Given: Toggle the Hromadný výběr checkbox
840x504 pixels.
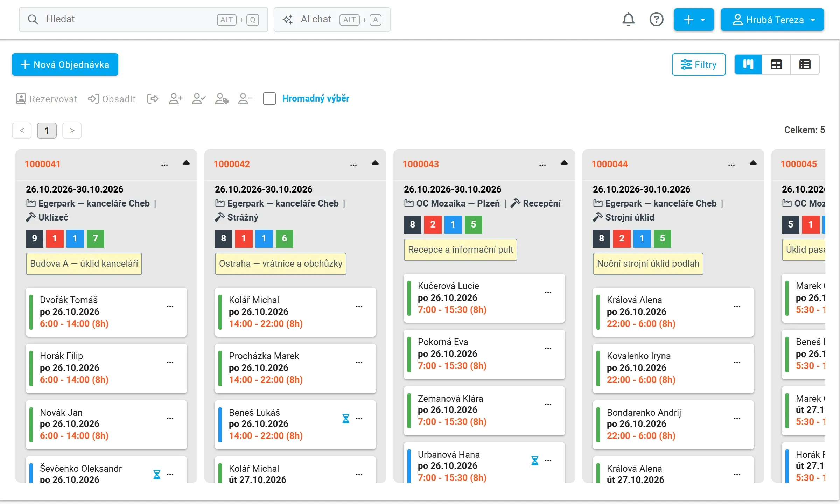Looking at the screenshot, I should (269, 99).
